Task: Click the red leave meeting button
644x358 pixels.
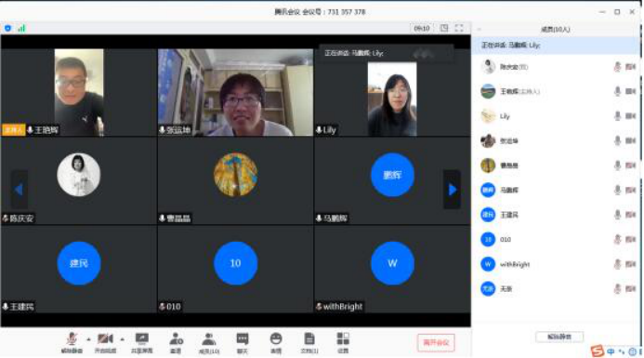Action: [436, 342]
